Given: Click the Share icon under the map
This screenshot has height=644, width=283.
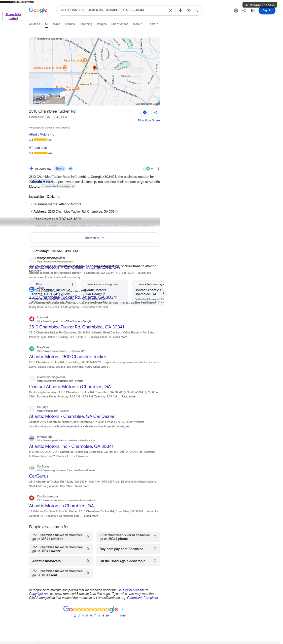Looking at the screenshot, I should coord(156,112).
